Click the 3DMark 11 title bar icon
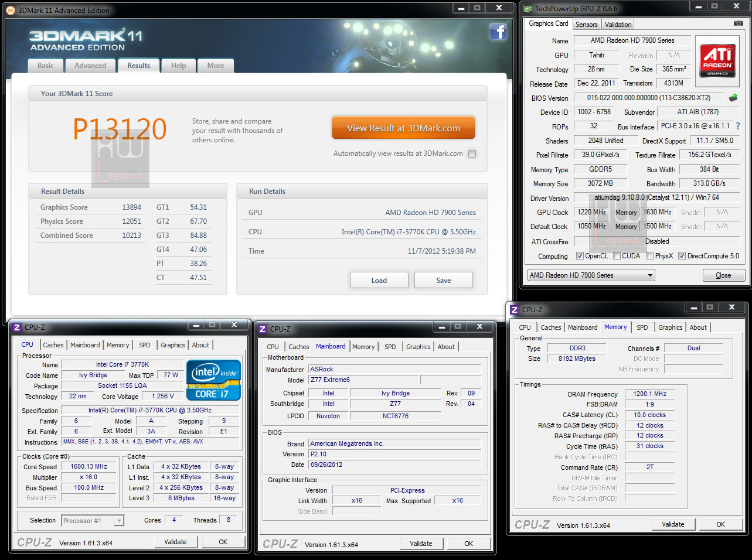The image size is (752, 560). [11, 10]
